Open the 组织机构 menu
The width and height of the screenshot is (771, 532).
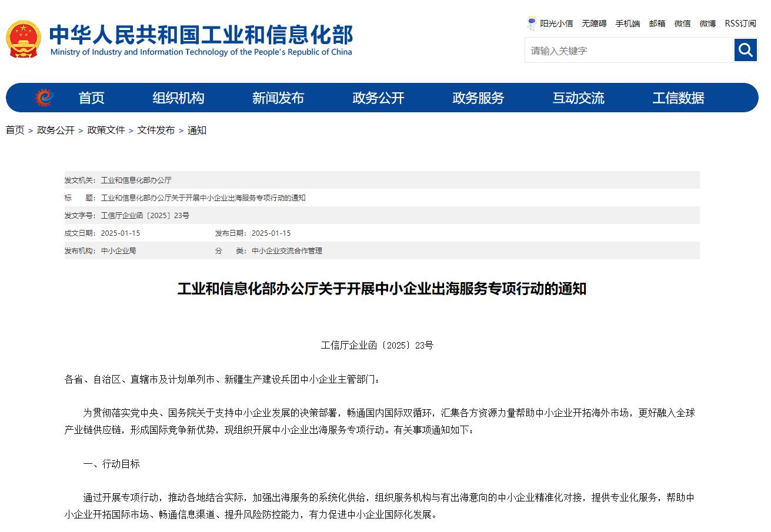pyautogui.click(x=178, y=98)
